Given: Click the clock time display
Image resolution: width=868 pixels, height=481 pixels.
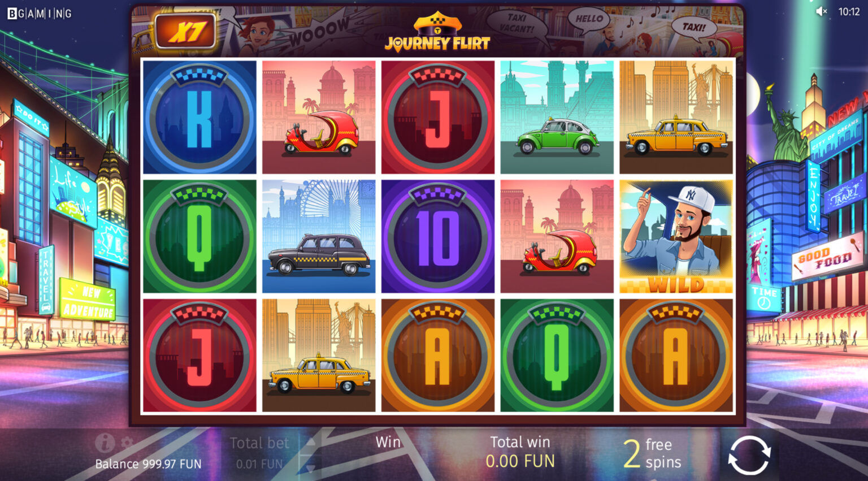Looking at the screenshot, I should click(849, 11).
